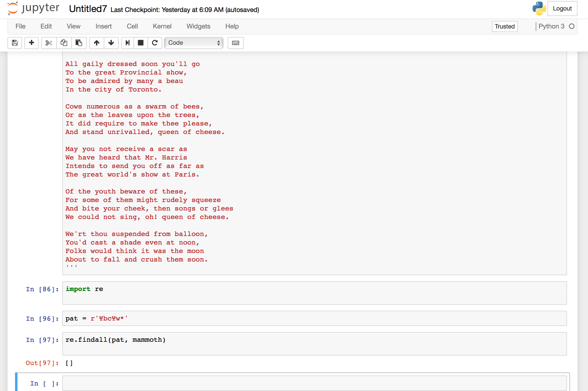Click the line 'For some of them might rudely squeeze'
Image resolution: width=588 pixels, height=391 pixels.
point(143,200)
